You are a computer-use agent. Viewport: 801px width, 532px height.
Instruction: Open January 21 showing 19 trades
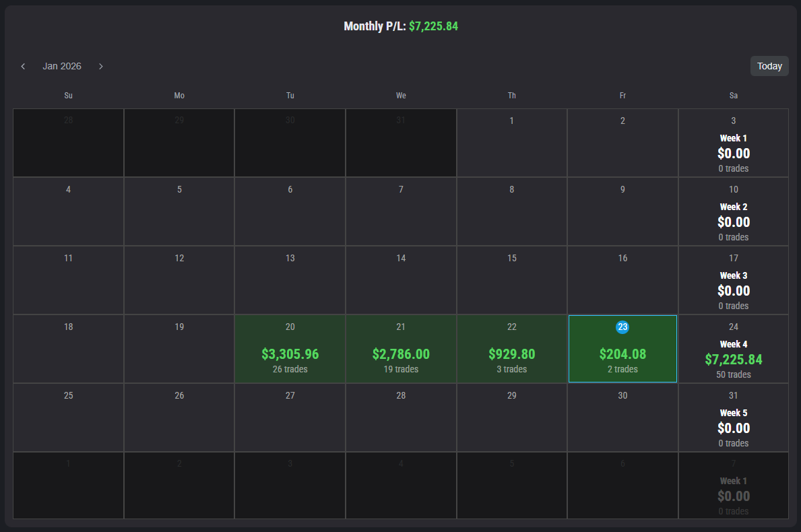[x=401, y=349]
